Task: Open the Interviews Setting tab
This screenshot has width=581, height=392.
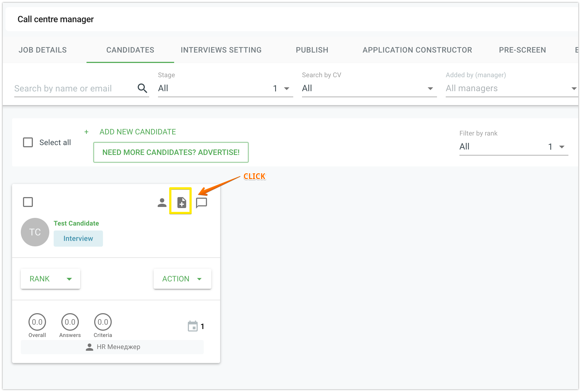Action: (x=221, y=50)
